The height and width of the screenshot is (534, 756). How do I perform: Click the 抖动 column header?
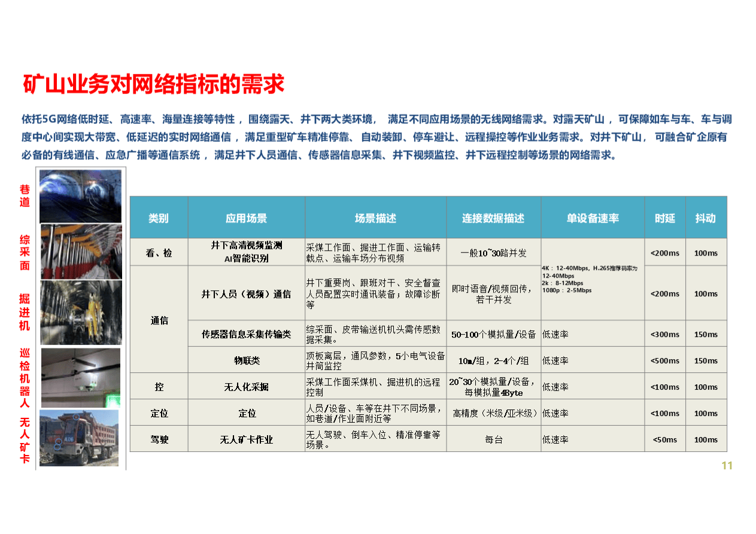point(706,218)
